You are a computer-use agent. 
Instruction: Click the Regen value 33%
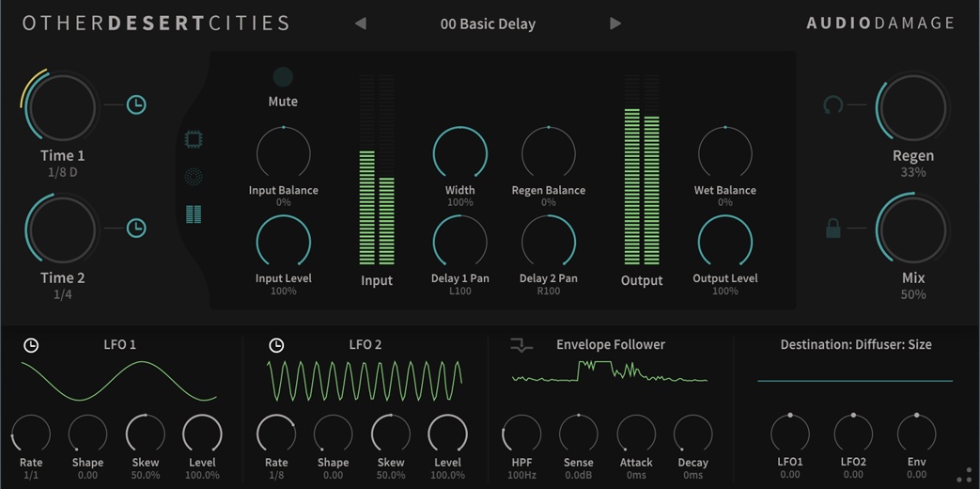tap(913, 172)
